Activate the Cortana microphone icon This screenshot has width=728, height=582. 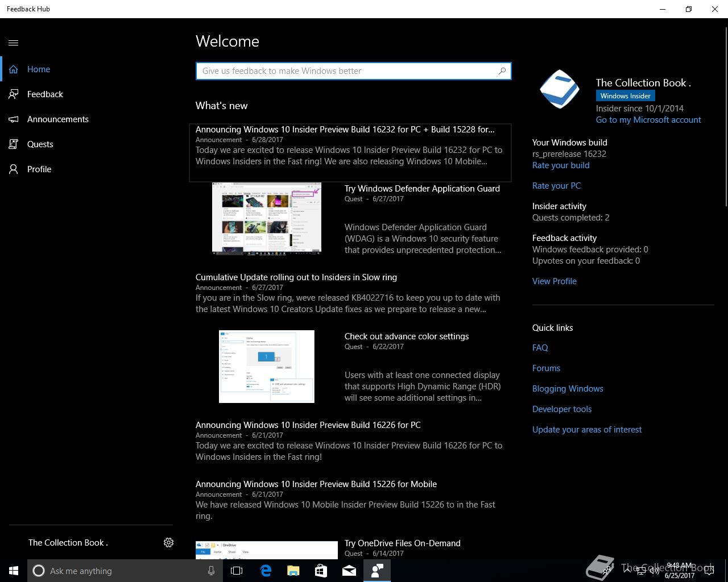[211, 571]
